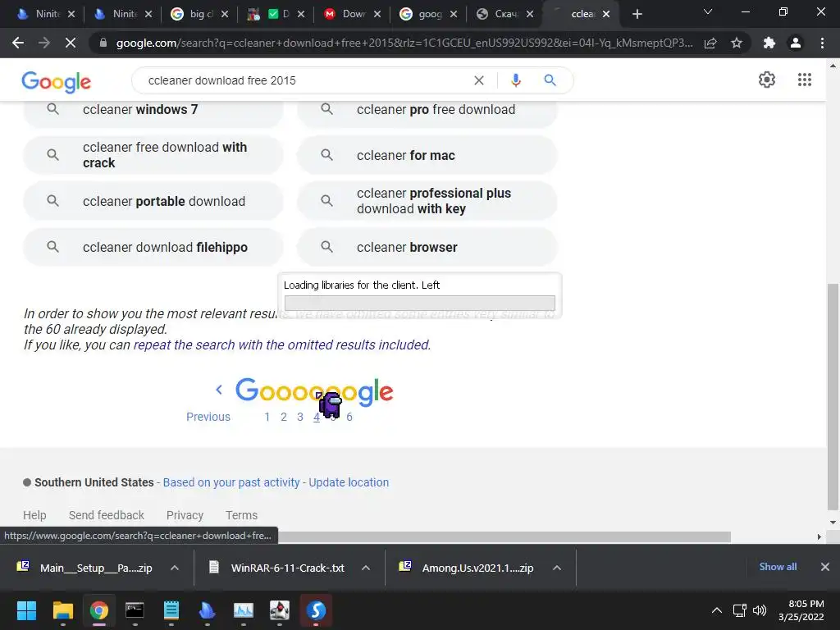Clear the Google search box text
This screenshot has width=840, height=630.
479,80
